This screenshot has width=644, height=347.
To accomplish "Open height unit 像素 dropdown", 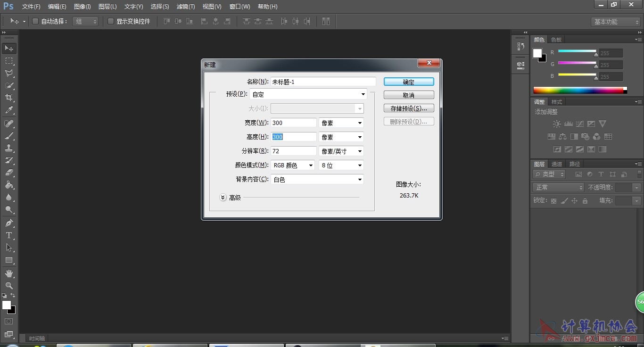I will 341,137.
